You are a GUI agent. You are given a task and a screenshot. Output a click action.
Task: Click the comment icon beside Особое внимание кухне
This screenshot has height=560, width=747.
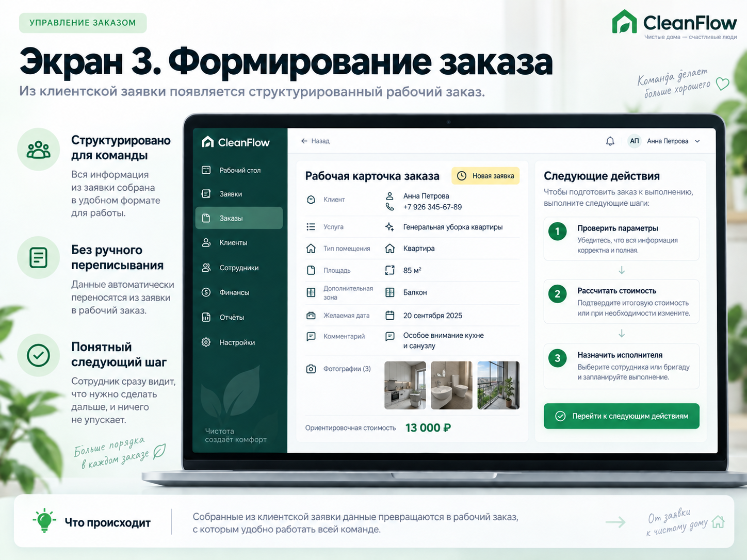[x=390, y=336]
